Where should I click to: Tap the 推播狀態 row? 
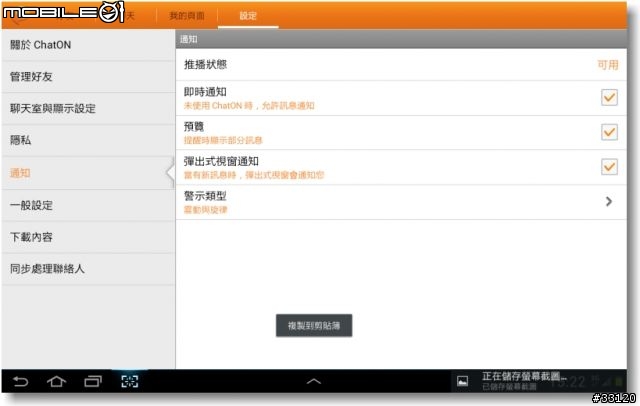(401, 64)
